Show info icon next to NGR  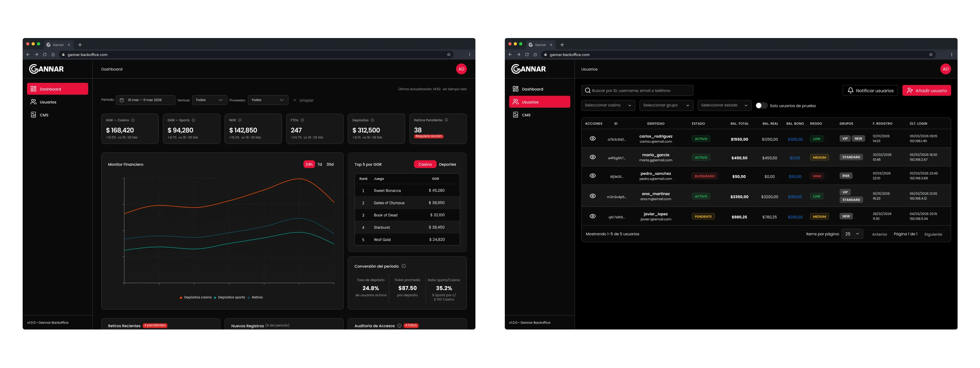[240, 120]
